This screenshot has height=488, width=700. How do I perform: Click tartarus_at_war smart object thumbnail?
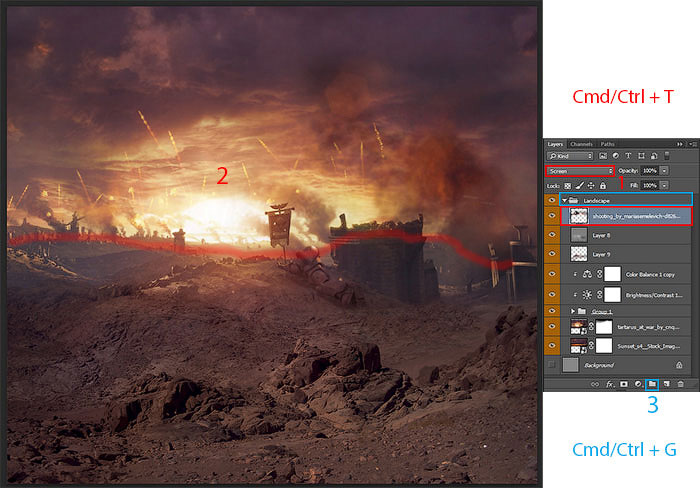pyautogui.click(x=579, y=327)
